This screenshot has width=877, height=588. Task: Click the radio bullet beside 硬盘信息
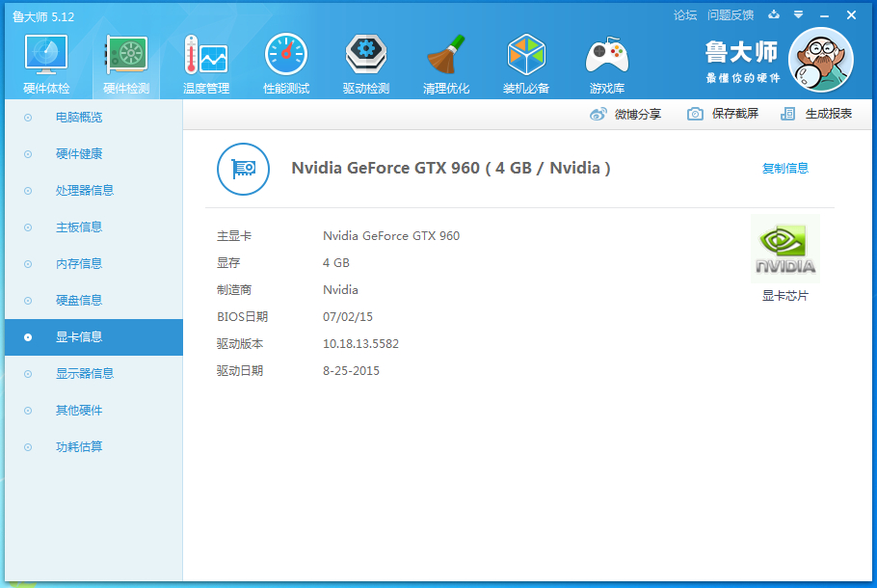tap(28, 301)
